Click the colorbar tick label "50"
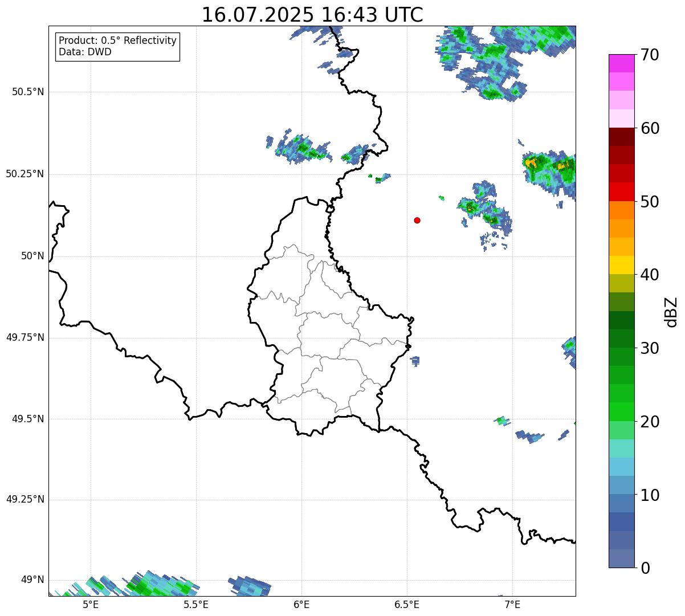Screen dimensions: 685x616 click(x=650, y=202)
